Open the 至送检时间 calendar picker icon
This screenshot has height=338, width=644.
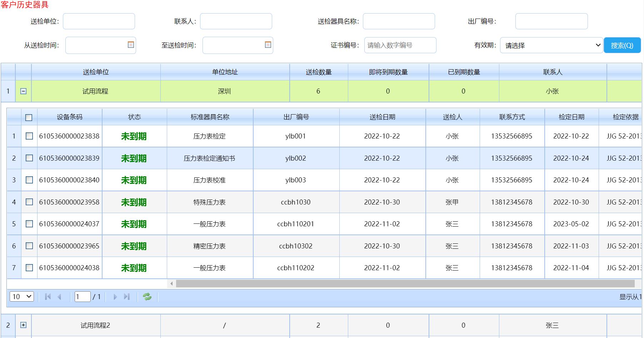268,45
